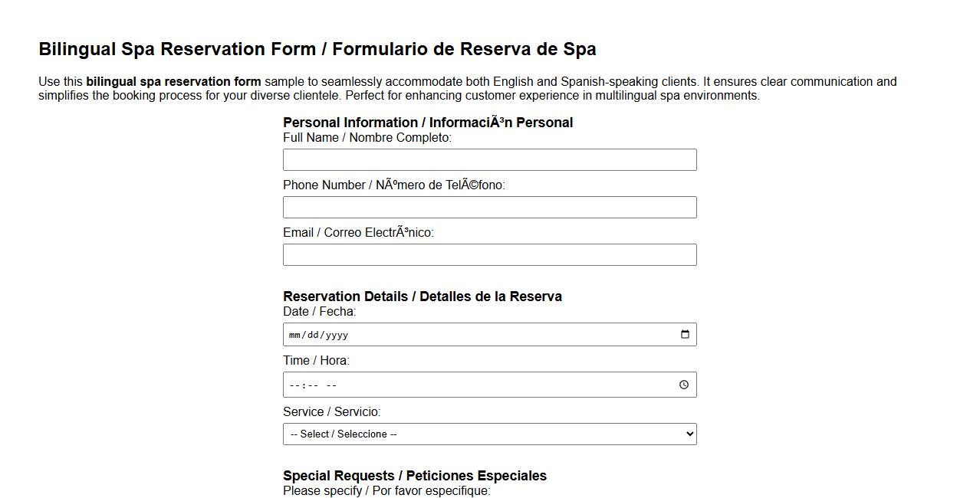Viewport: 980px width, 498px height.
Task: Click the dropdown arrow on the Servicio selector
Action: [x=688, y=434]
